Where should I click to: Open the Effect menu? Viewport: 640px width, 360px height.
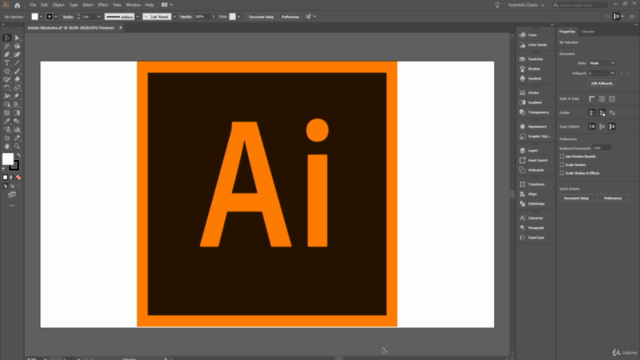click(103, 5)
